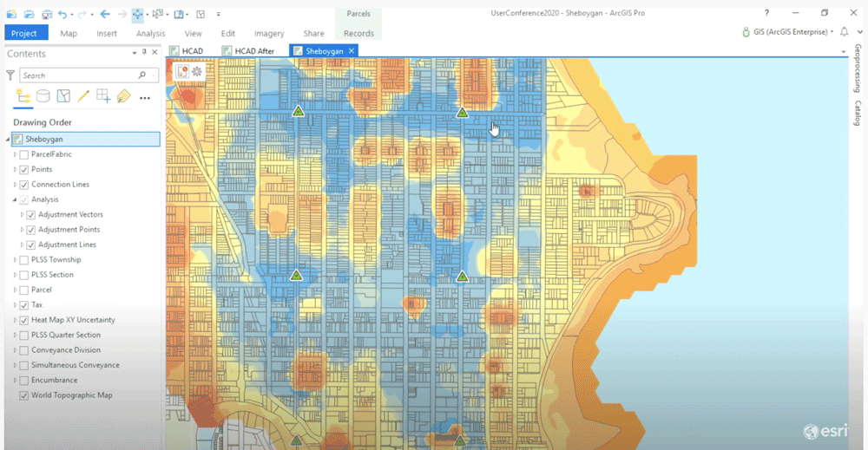Switch to the Insert ribbon tab
The width and height of the screenshot is (868, 450).
(106, 33)
